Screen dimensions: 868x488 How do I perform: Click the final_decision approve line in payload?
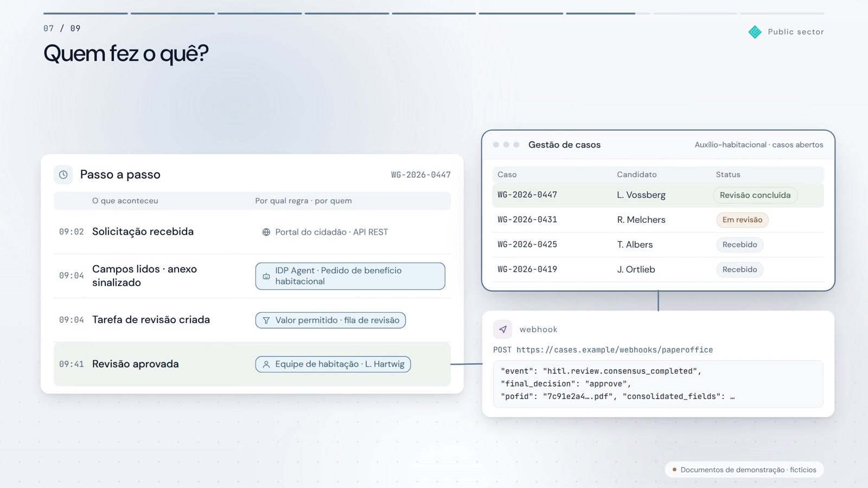pyautogui.click(x=566, y=384)
